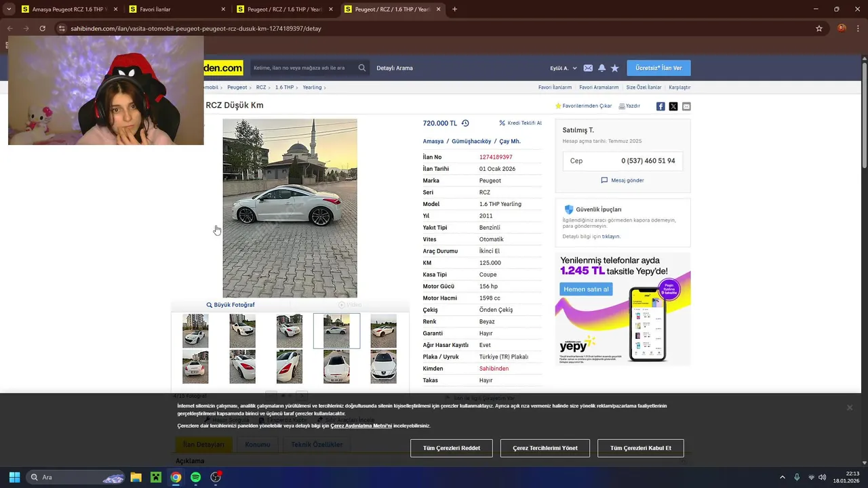Open the Karşılaştır menu link

tap(679, 87)
